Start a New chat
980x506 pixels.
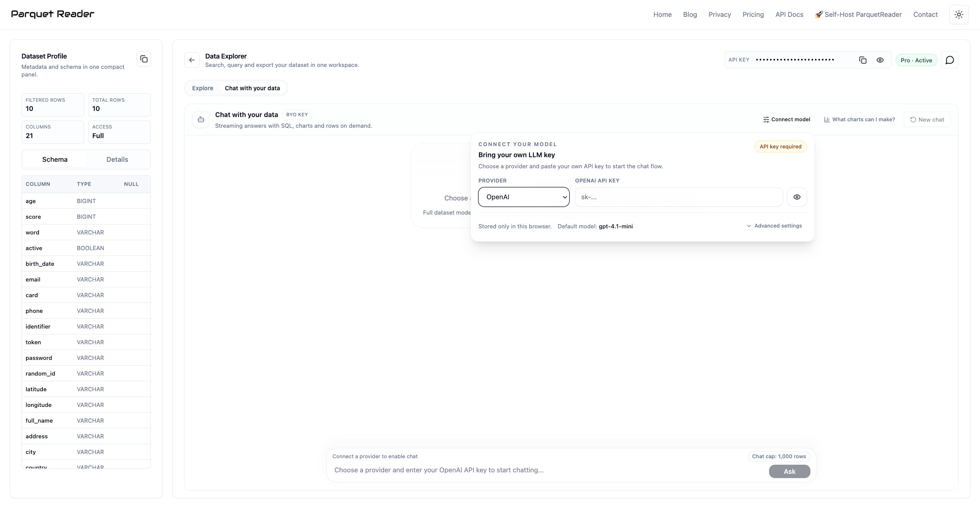927,119
